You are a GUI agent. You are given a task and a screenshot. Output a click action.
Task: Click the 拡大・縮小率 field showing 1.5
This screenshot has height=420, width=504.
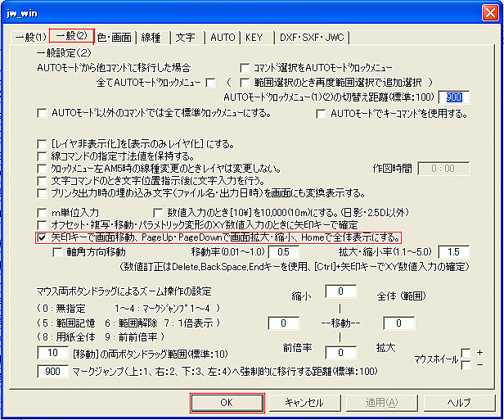453,252
